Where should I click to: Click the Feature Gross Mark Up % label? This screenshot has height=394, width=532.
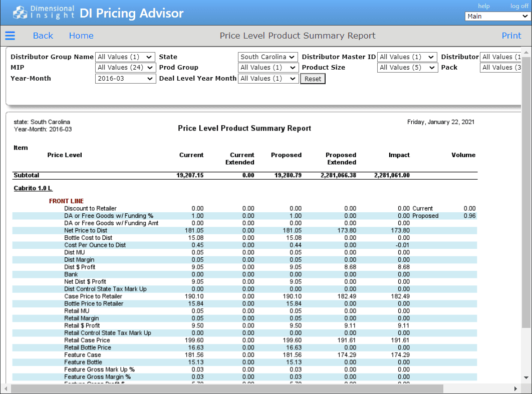(99, 369)
